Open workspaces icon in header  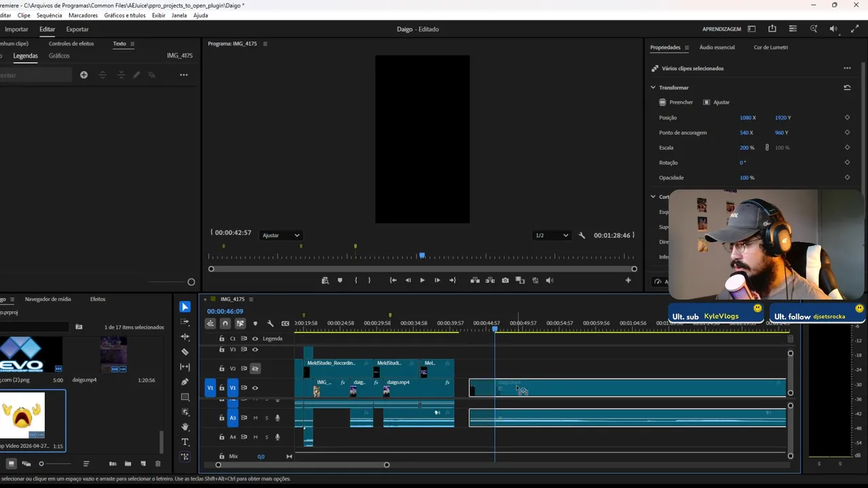(751, 29)
